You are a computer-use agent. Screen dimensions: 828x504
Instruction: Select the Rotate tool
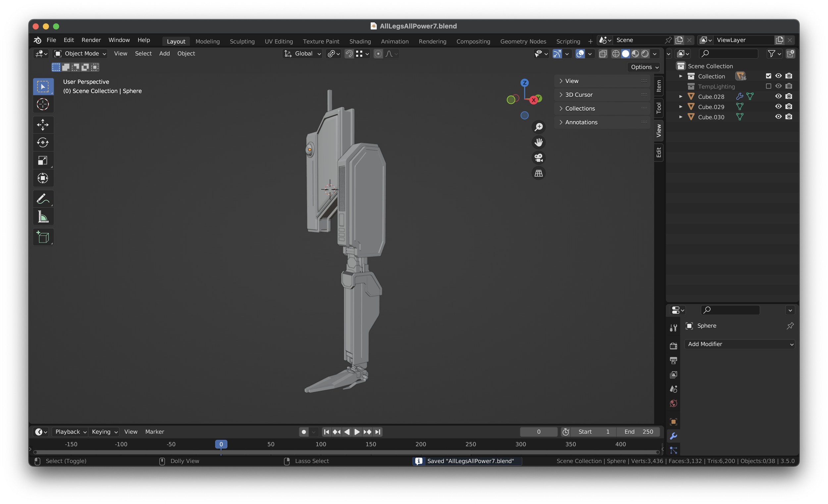[43, 142]
